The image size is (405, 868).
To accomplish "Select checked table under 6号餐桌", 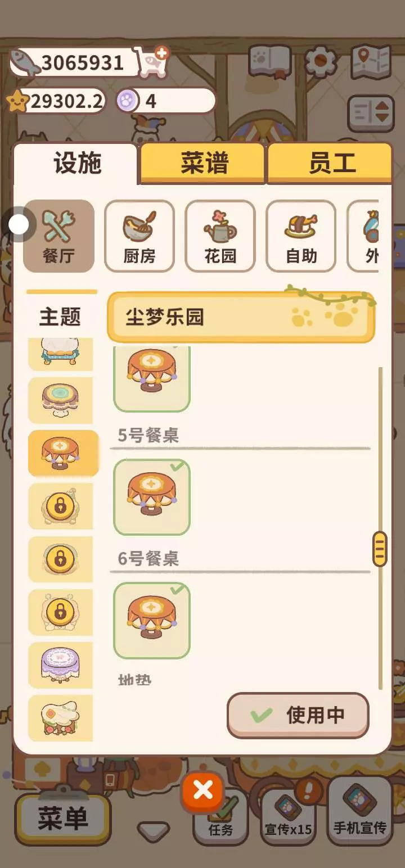I will (x=152, y=621).
